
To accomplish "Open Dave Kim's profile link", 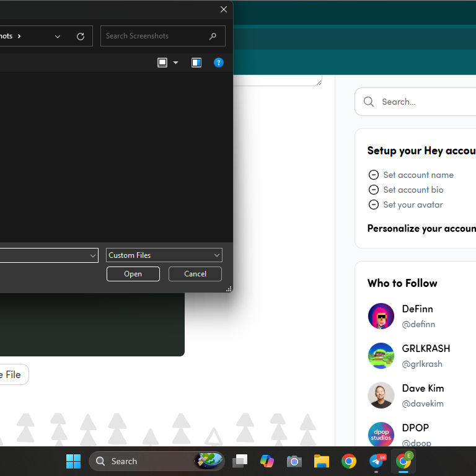I will tap(423, 388).
